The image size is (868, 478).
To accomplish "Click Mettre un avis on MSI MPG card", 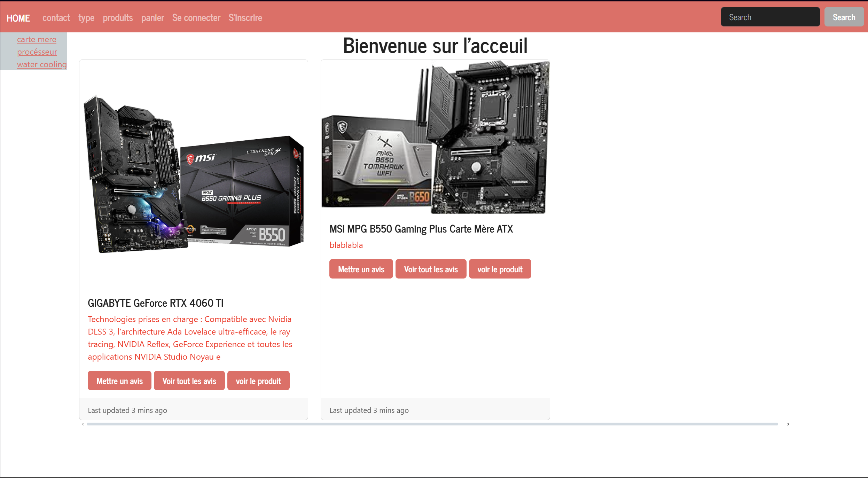I will (x=361, y=269).
